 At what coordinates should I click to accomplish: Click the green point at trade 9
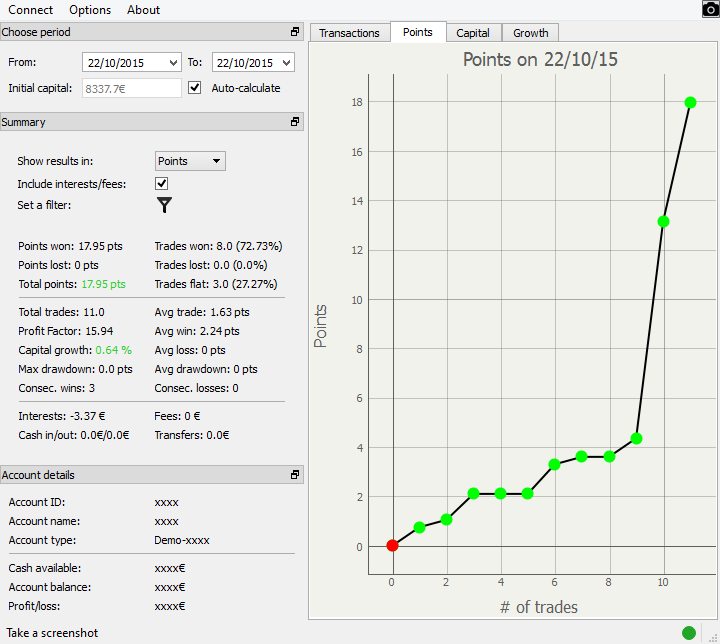coord(636,439)
